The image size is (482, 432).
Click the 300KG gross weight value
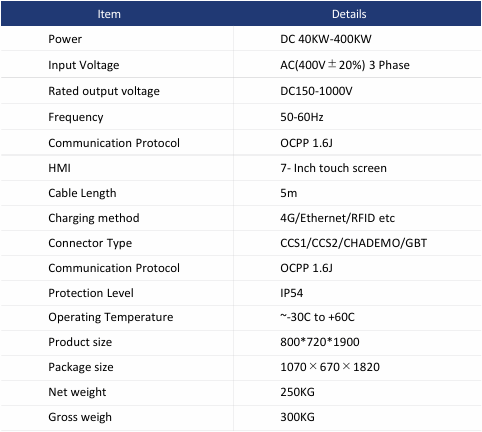click(x=297, y=417)
